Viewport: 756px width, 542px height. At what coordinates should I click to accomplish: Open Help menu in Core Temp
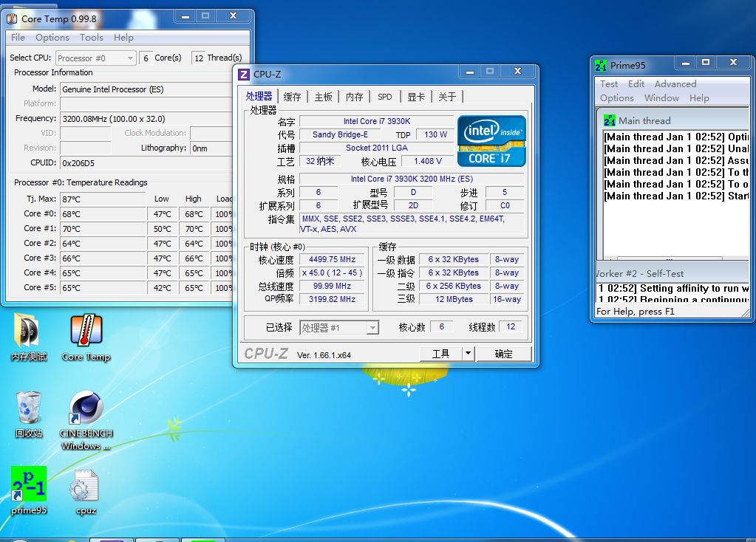tap(123, 38)
